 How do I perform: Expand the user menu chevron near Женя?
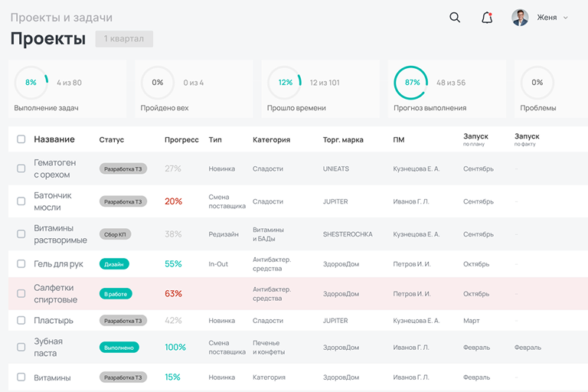(566, 18)
